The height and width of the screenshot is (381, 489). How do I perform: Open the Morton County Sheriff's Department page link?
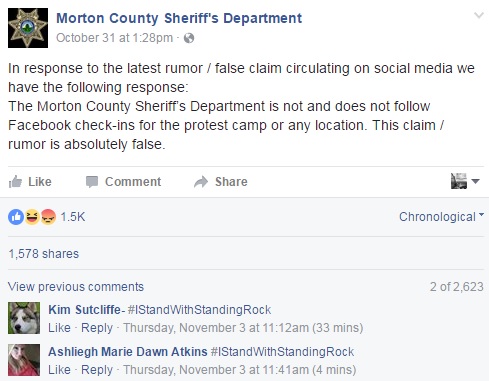[179, 18]
